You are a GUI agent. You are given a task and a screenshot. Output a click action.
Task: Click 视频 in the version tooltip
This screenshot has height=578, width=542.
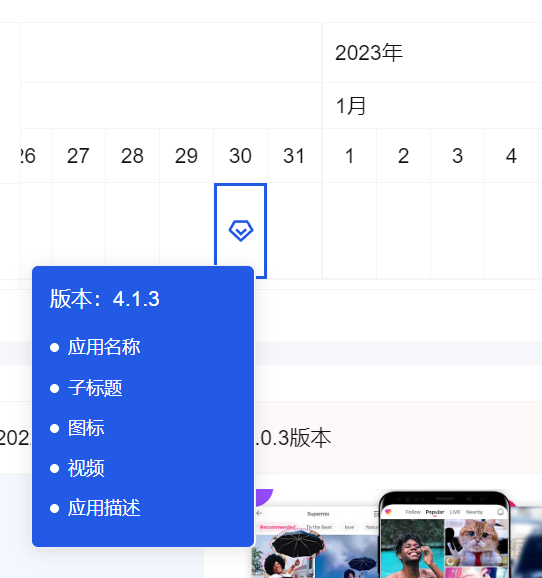(x=86, y=468)
